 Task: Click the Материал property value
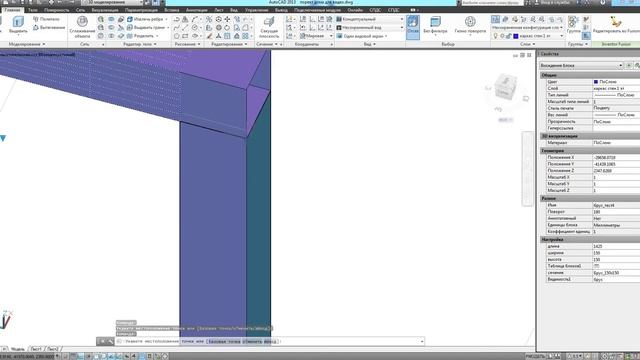click(x=616, y=143)
